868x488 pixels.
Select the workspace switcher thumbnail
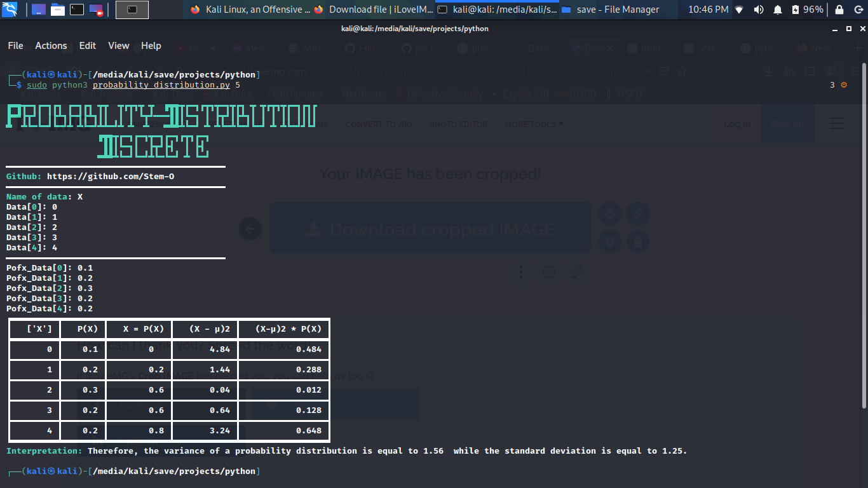[132, 10]
